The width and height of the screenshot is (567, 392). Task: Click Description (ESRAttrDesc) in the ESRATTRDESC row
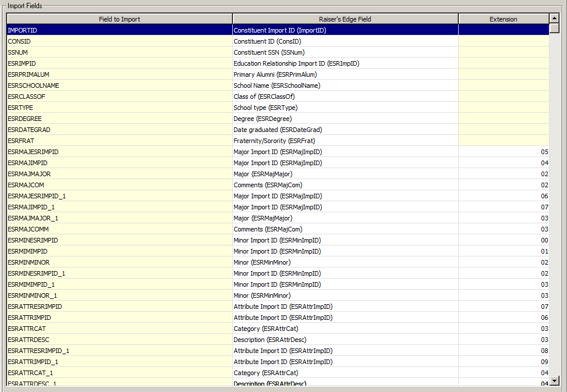coord(345,340)
